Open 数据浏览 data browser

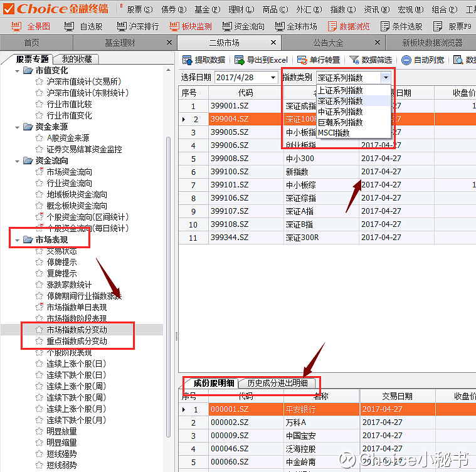click(349, 26)
